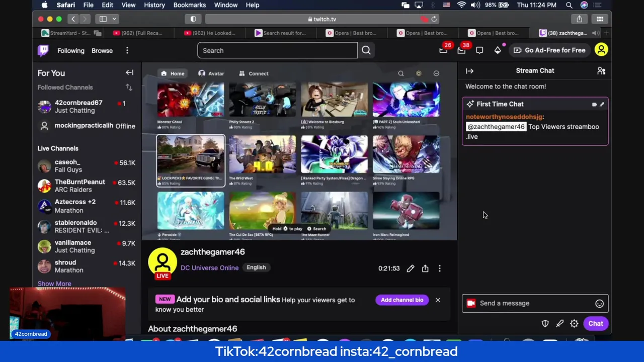The width and height of the screenshot is (644, 362).
Task: Focus the Send a message field
Action: [x=535, y=303]
